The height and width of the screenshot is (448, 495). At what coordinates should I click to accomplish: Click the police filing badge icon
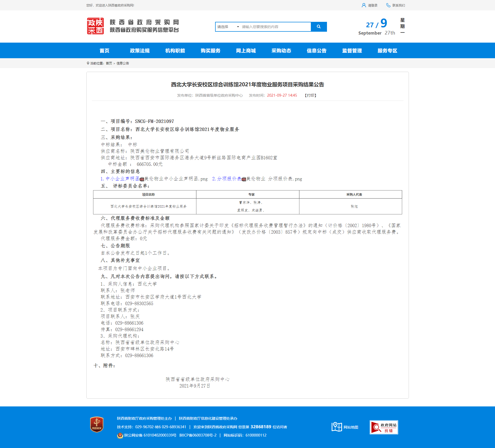point(120,435)
